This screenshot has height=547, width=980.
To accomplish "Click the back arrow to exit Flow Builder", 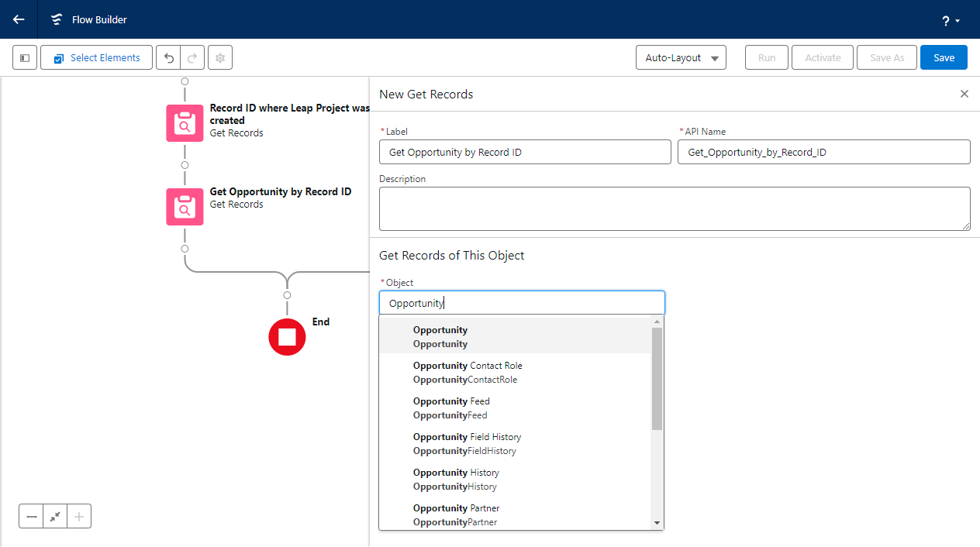I will click(x=18, y=19).
